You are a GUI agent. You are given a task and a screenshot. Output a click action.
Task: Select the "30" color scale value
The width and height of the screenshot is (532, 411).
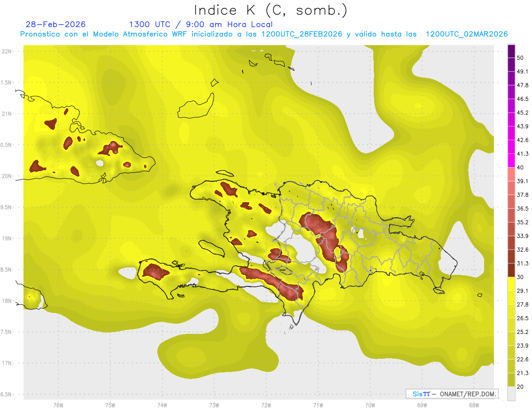[x=521, y=277]
